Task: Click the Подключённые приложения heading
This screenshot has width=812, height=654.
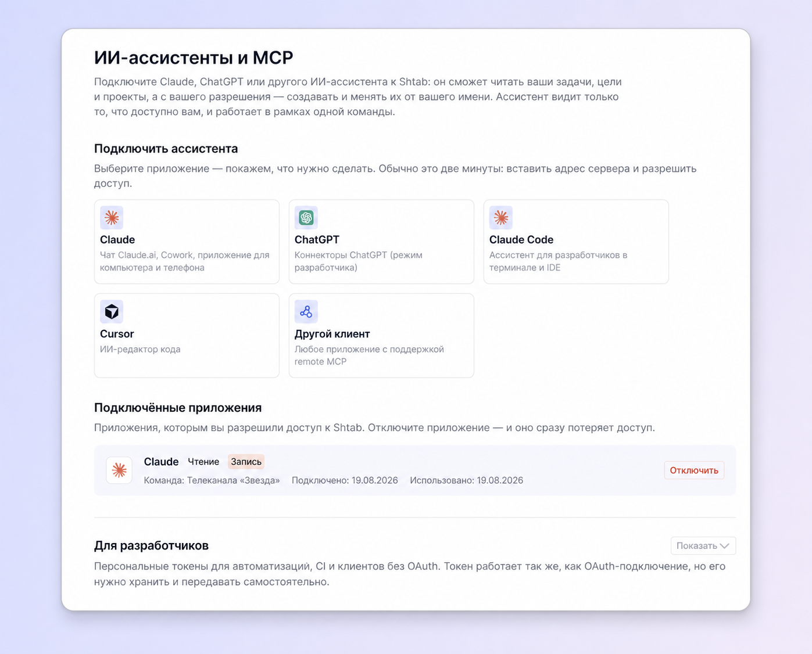Action: click(x=178, y=408)
